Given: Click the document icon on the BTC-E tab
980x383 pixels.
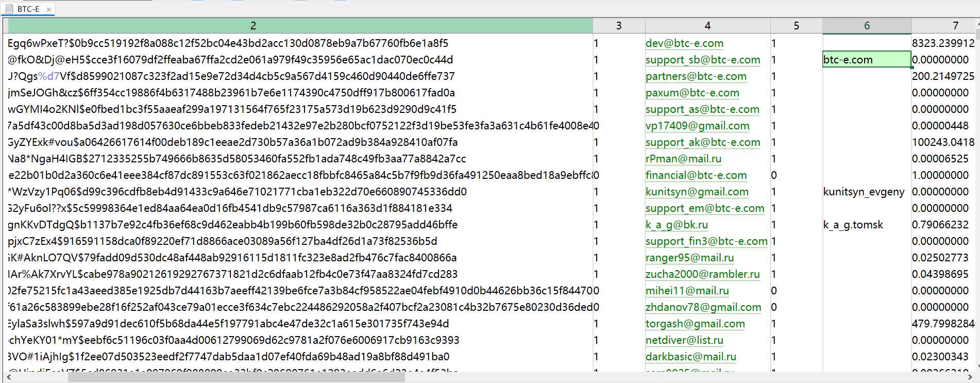Looking at the screenshot, I should tap(9, 9).
